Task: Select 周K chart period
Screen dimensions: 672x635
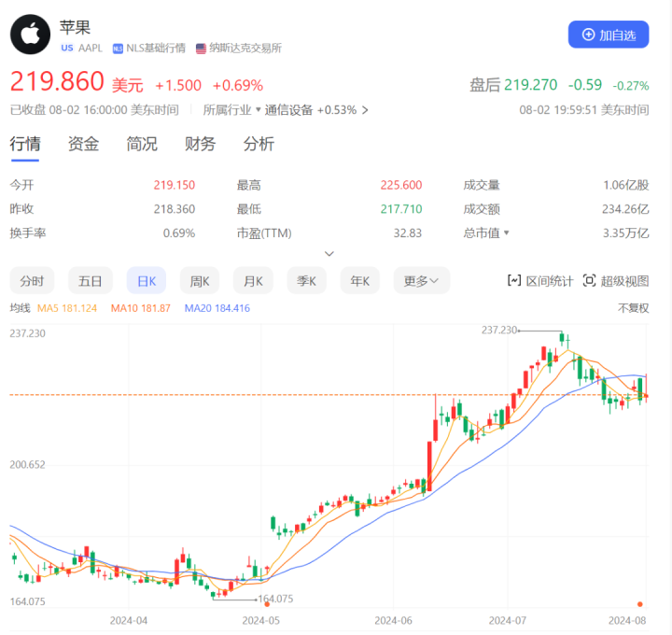Action: [x=200, y=281]
